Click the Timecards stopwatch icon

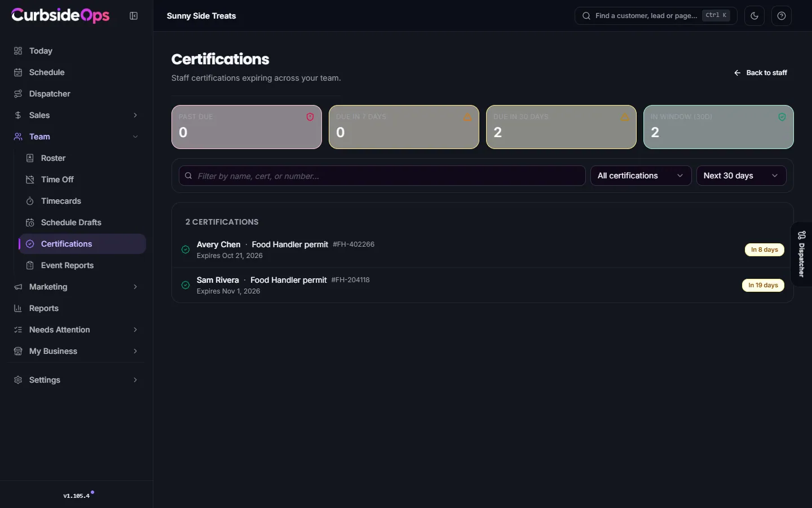coord(30,201)
